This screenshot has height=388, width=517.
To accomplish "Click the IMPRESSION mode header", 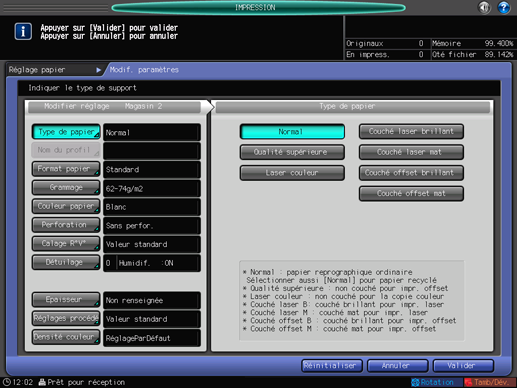I will pos(258,7).
